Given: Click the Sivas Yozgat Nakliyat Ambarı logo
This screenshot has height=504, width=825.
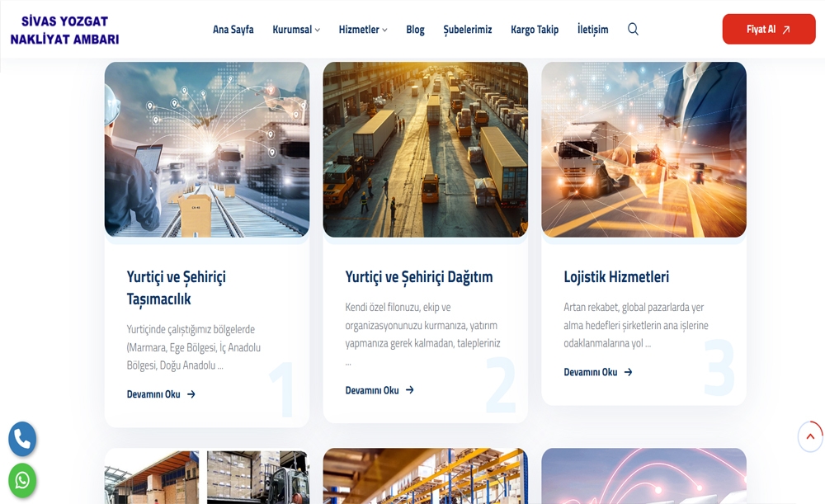Looking at the screenshot, I should (64, 30).
